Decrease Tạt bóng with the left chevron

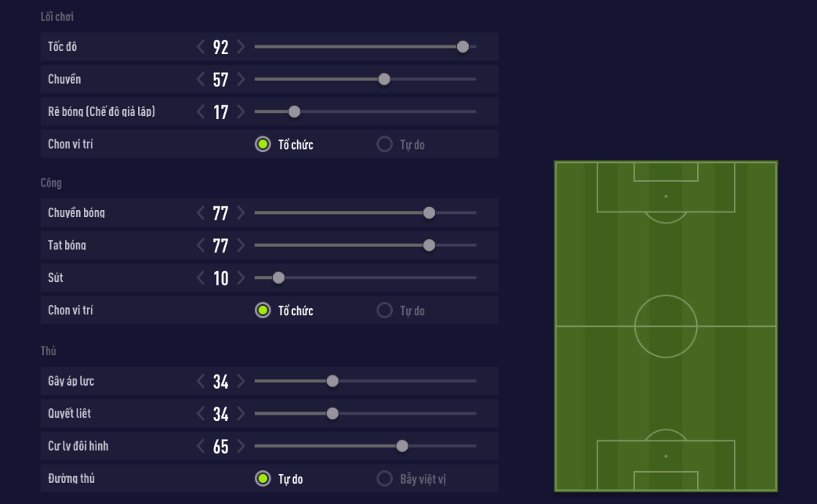tap(202, 245)
